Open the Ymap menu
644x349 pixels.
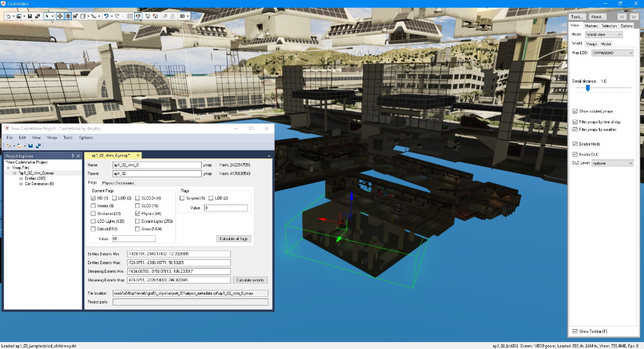tap(52, 137)
